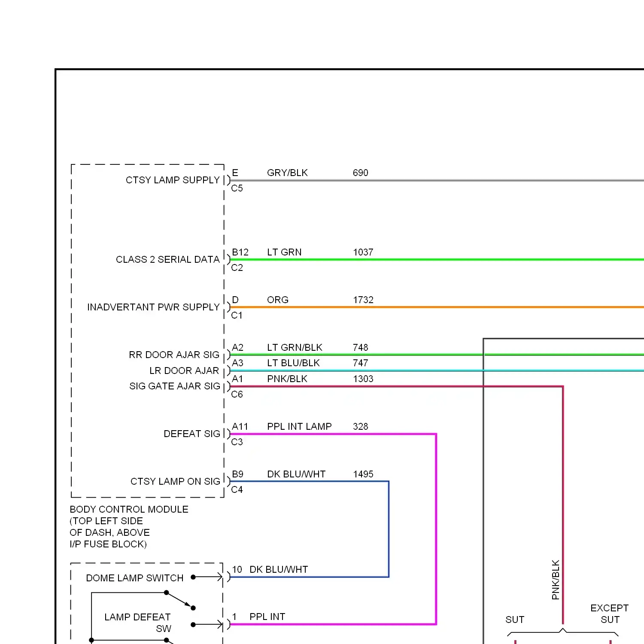
Task: Select connector label C5
Action: 237,188
